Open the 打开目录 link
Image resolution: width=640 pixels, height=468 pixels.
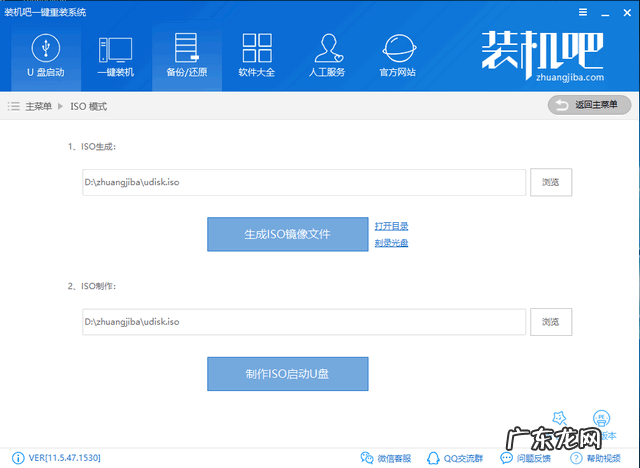click(x=391, y=226)
